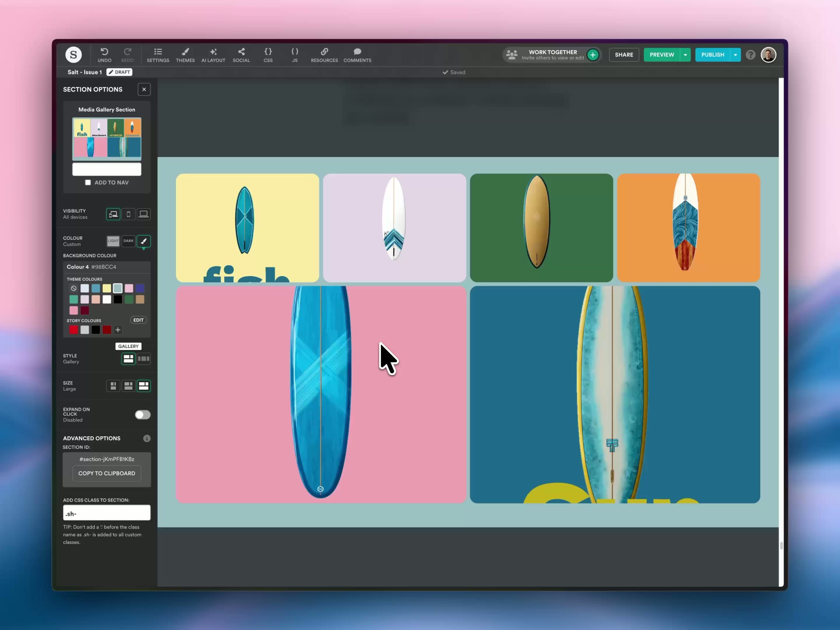
Task: Expand the Publish dropdown arrow
Action: (x=735, y=55)
